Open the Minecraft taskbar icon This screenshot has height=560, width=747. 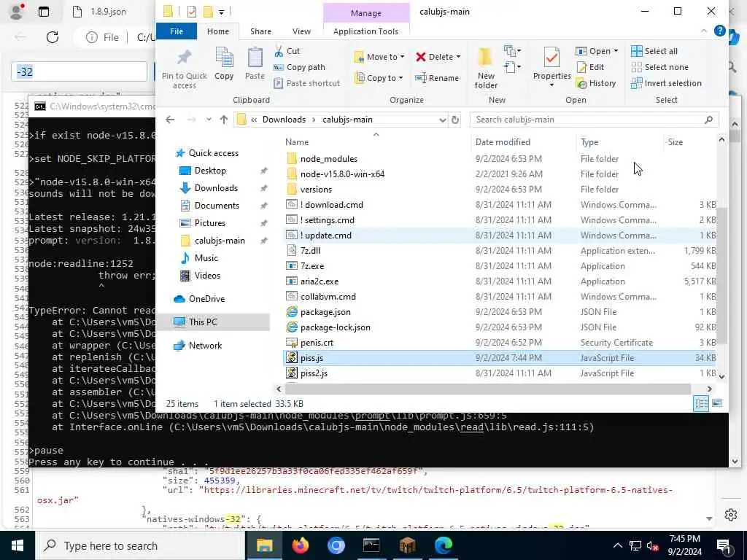coord(407,545)
